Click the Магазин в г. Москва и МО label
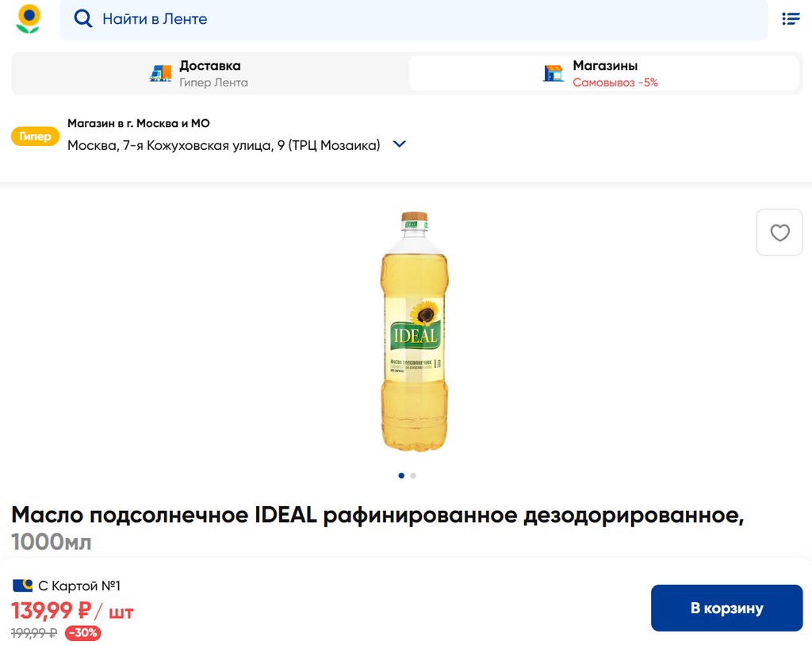The width and height of the screenshot is (812, 645). (x=138, y=123)
